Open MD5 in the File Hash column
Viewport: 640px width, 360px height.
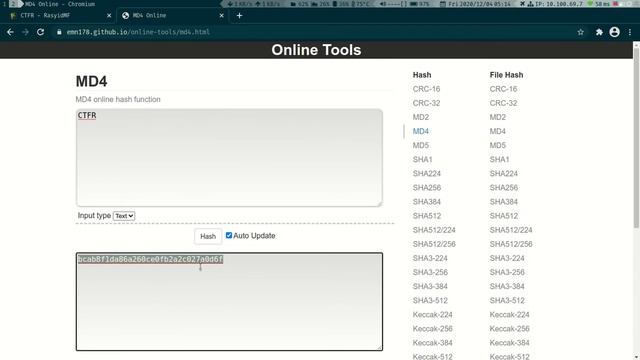[498, 145]
